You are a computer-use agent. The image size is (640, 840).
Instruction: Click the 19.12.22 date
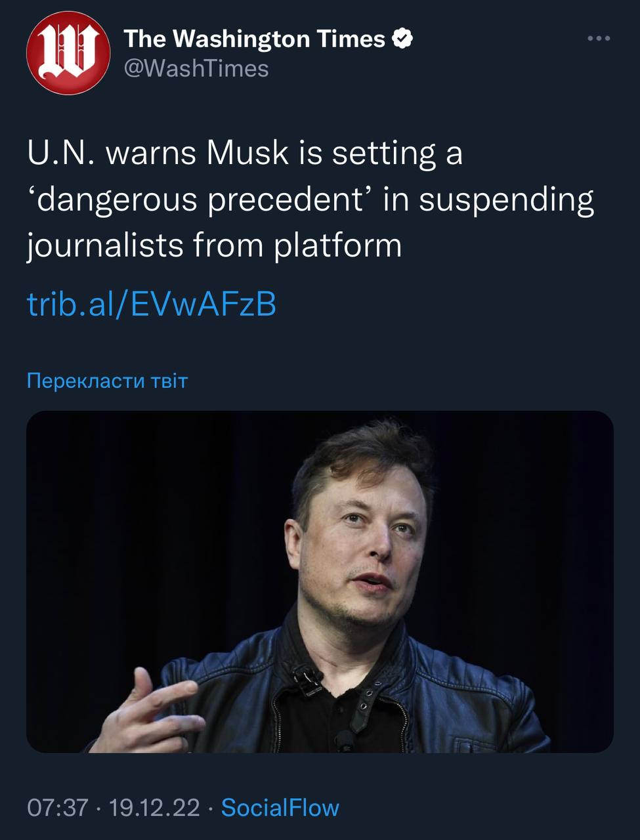[154, 807]
